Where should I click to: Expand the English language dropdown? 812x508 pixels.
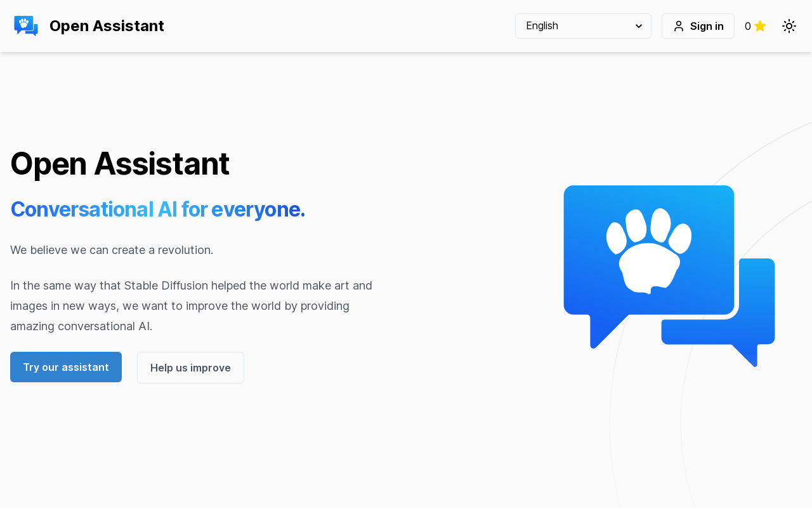coord(583,26)
